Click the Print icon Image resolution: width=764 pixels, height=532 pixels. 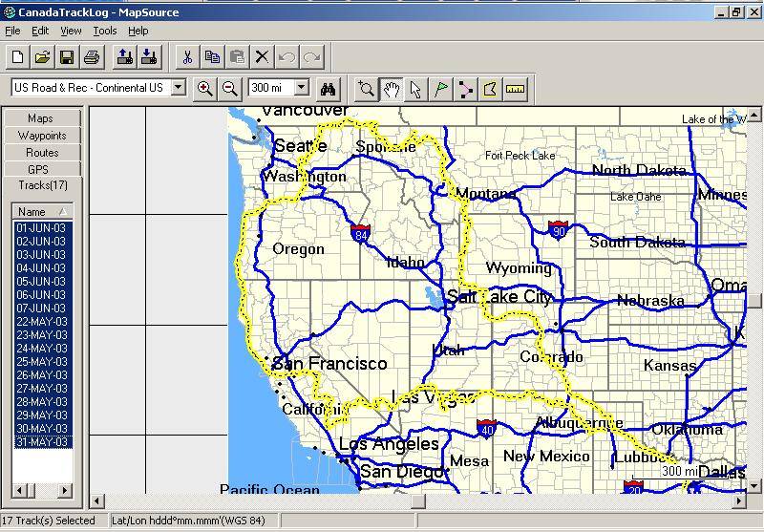pos(92,57)
